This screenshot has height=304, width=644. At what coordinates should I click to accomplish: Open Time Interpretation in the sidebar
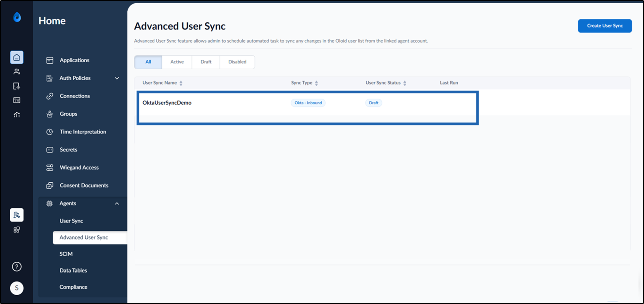(x=83, y=132)
